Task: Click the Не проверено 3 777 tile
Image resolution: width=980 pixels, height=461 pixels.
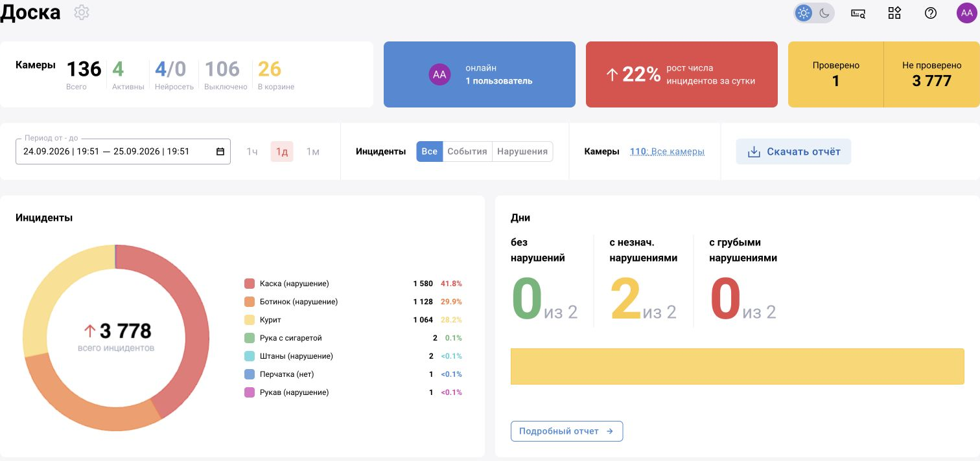Action: point(932,74)
